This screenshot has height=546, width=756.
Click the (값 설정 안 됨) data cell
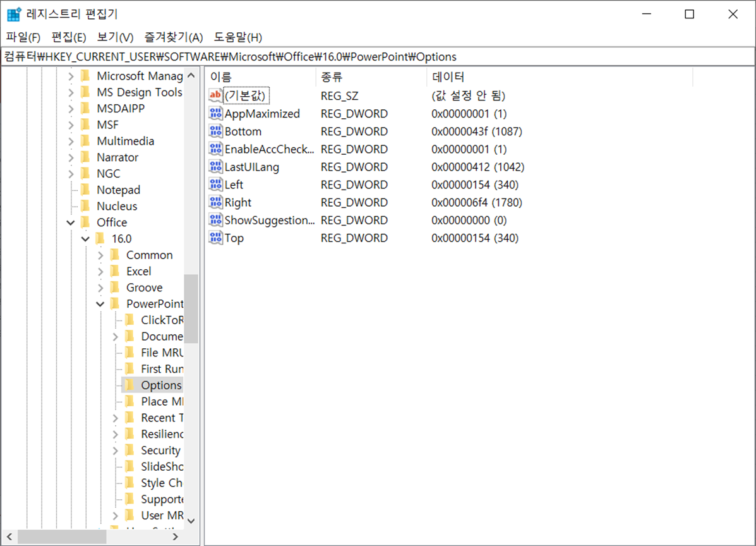(x=468, y=95)
